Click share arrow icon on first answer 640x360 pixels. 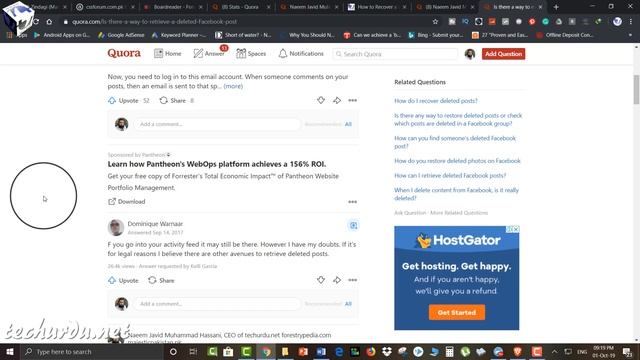[x=337, y=100]
